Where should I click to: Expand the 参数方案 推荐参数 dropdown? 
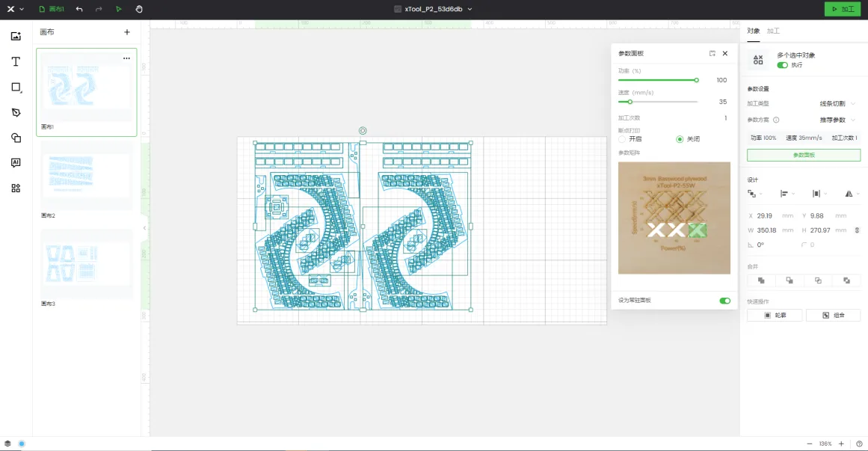[837, 120]
